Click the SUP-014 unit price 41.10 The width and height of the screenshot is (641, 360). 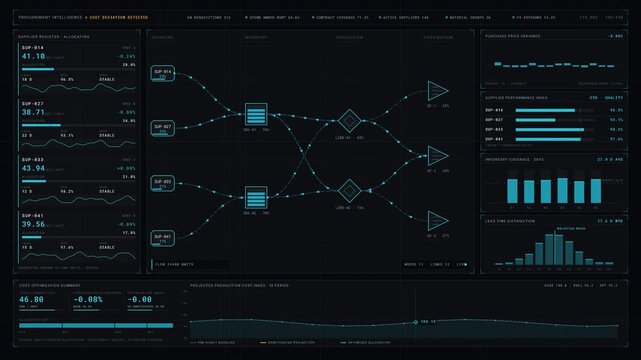coord(34,56)
